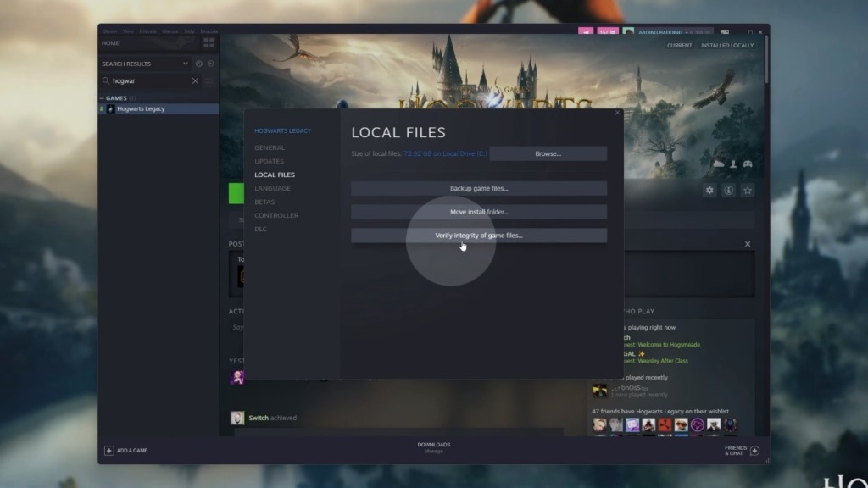Click the library page vertical scrollbar
The image size is (868, 488).
coord(766,58)
